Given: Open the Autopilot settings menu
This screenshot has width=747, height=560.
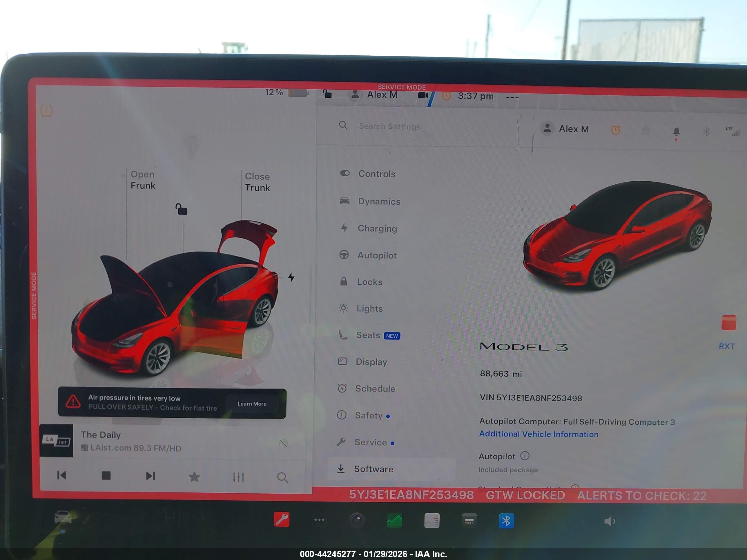Looking at the screenshot, I should click(369, 255).
